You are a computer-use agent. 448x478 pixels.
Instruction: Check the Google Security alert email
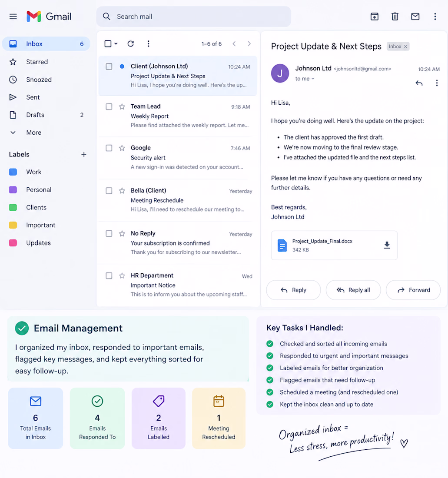[109, 148]
